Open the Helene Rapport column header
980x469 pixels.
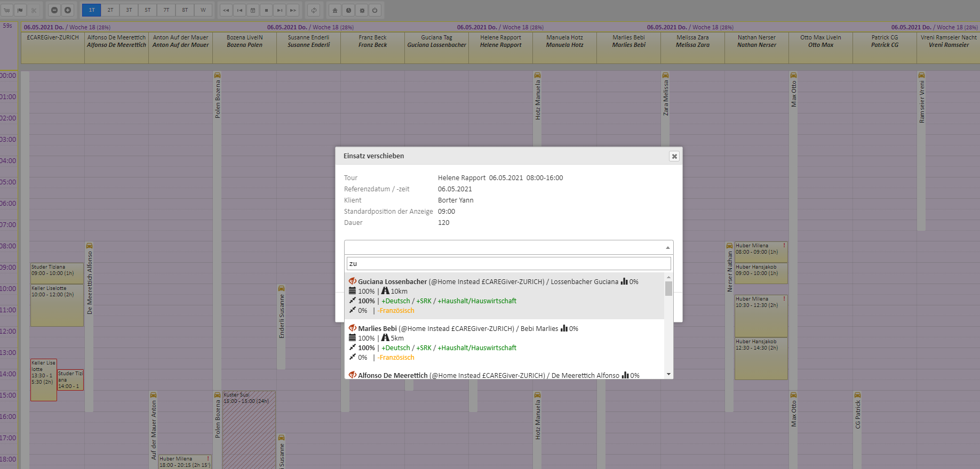500,48
